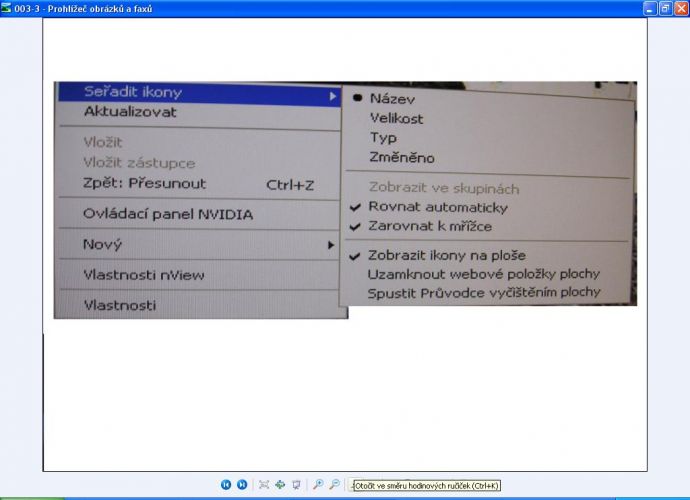Click the greyed 'Vložit' text
690x500 pixels.
103,142
